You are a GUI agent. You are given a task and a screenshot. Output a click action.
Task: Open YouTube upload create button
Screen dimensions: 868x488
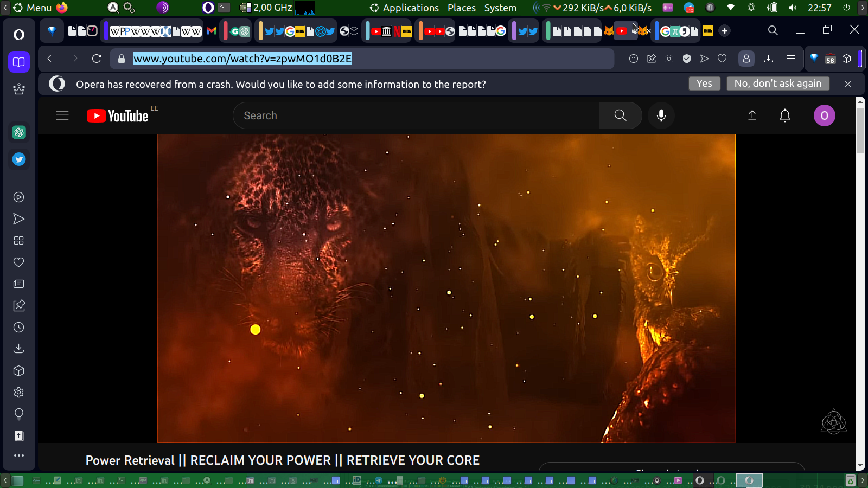752,115
